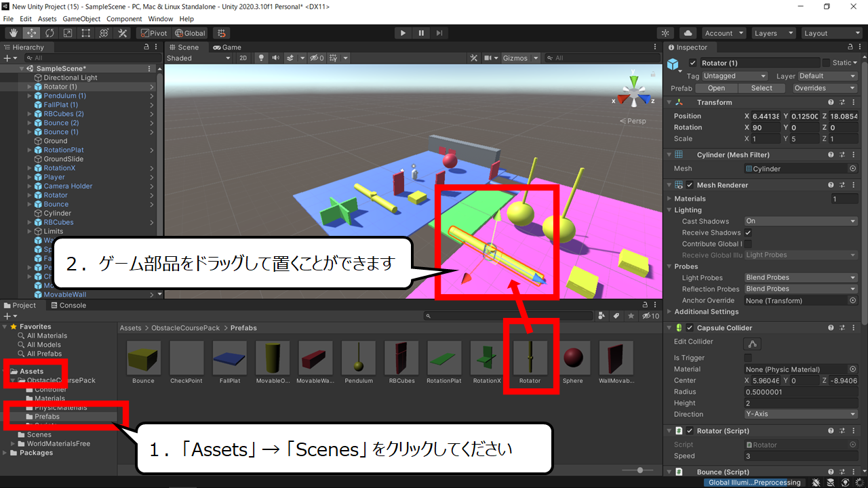Open the Assets menu
Screen dimensions: 868x488
pos(47,19)
